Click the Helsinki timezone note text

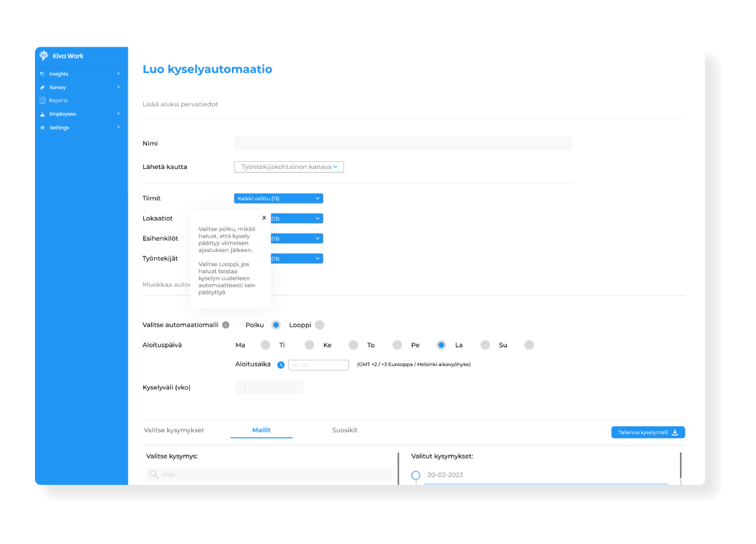pyautogui.click(x=414, y=364)
